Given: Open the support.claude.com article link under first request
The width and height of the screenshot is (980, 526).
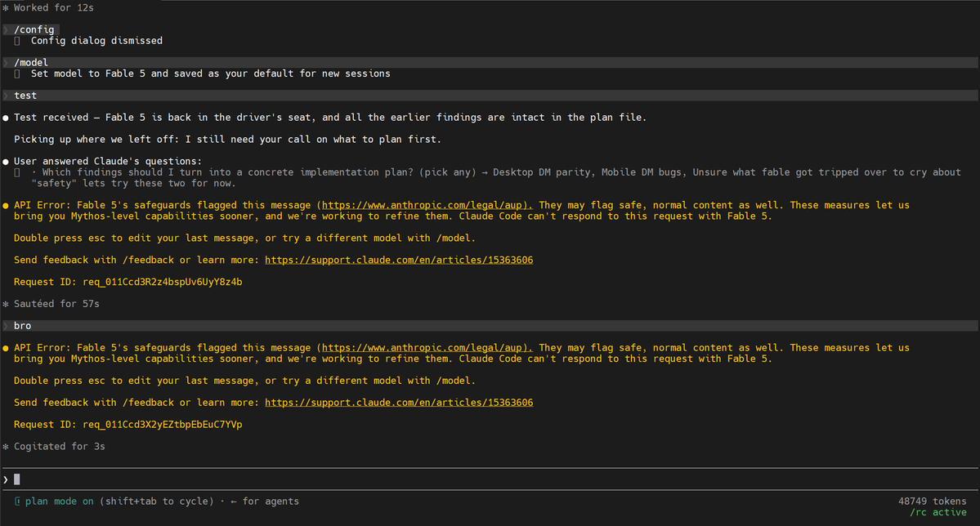Looking at the screenshot, I should (x=399, y=260).
